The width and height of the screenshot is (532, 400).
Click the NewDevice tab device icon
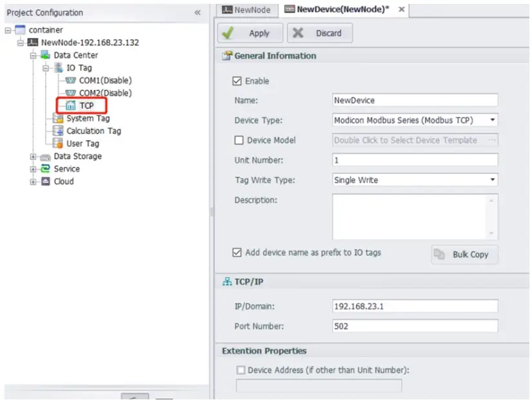tap(290, 9)
